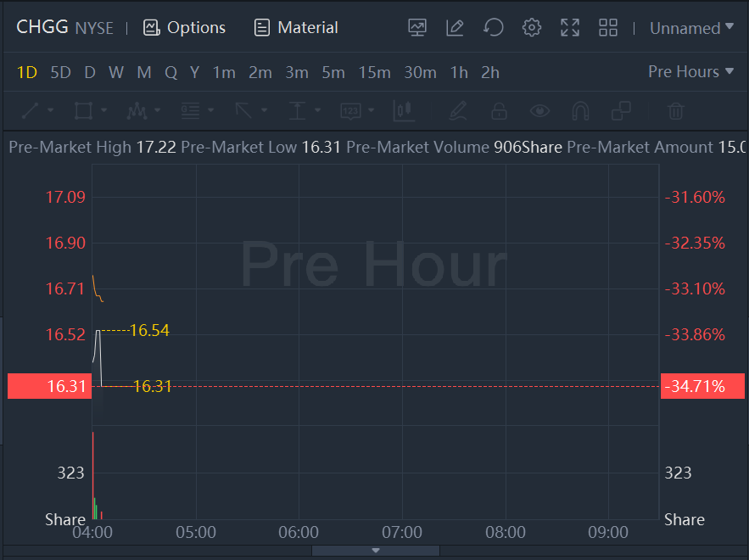The height and width of the screenshot is (560, 749).
Task: Select the magnet snap tool
Action: [x=580, y=110]
